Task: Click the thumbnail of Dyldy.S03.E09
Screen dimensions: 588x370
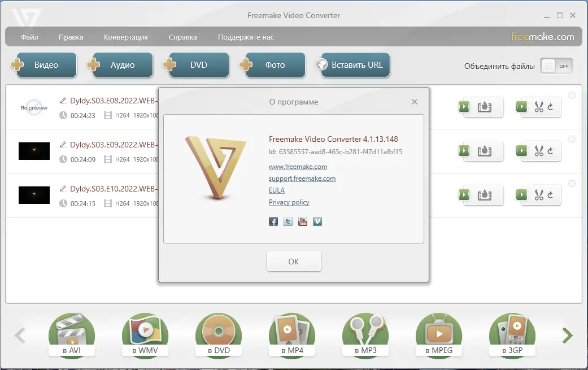Action: 34,151
